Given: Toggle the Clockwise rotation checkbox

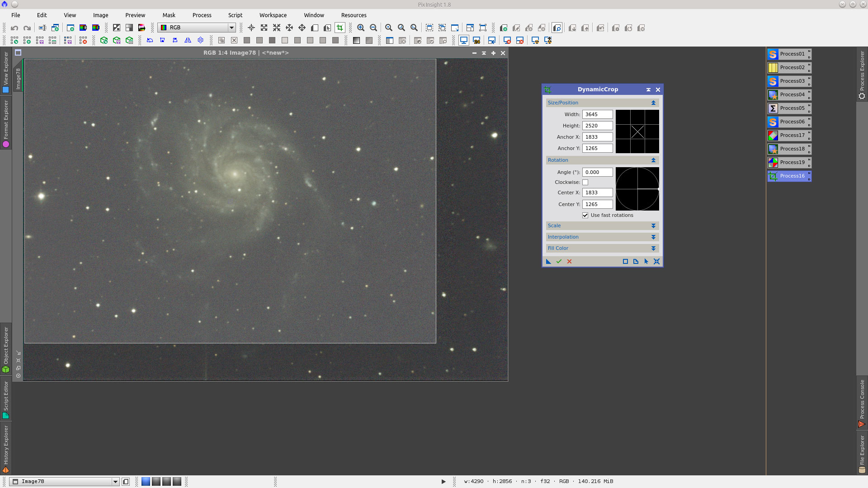Looking at the screenshot, I should point(585,182).
